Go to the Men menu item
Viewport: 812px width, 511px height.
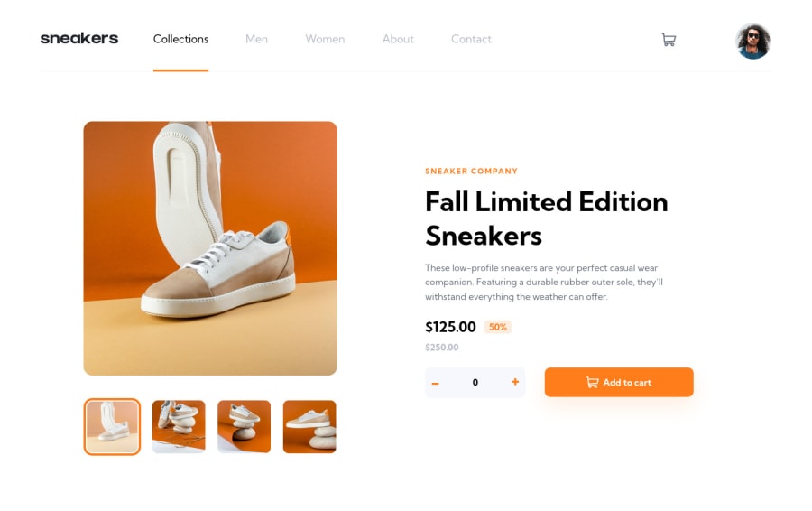click(x=256, y=40)
